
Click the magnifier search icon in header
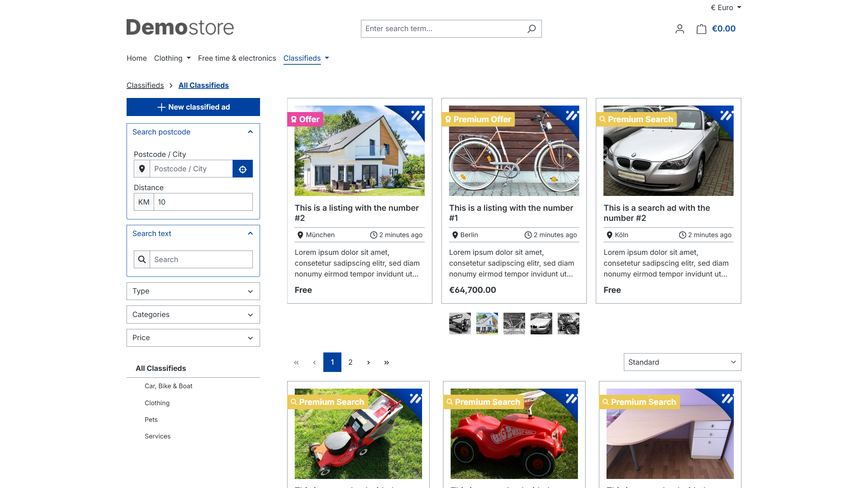click(x=531, y=29)
